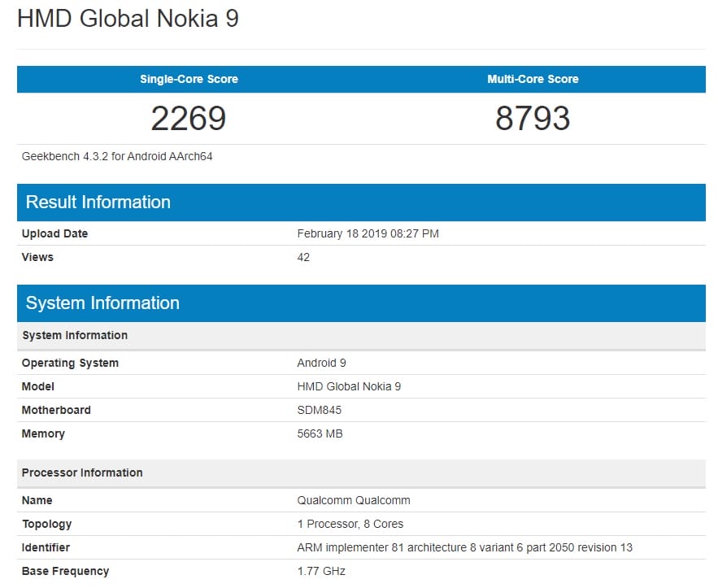Select the Multi-Core Score header
Viewport: 718px width, 588px height.
click(533, 79)
